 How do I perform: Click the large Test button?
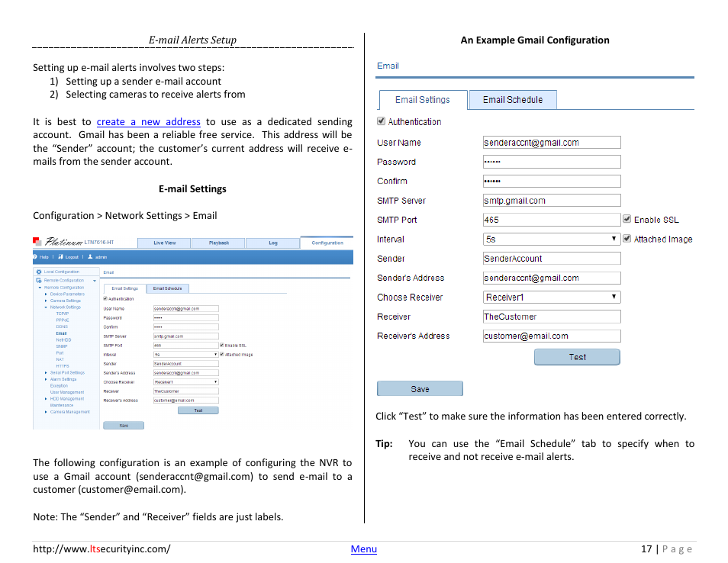click(577, 357)
